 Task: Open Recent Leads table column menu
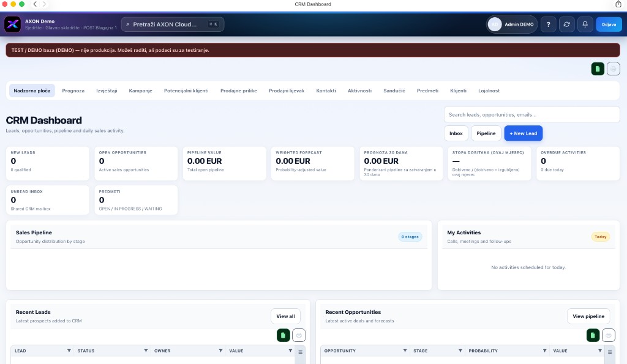point(300,352)
